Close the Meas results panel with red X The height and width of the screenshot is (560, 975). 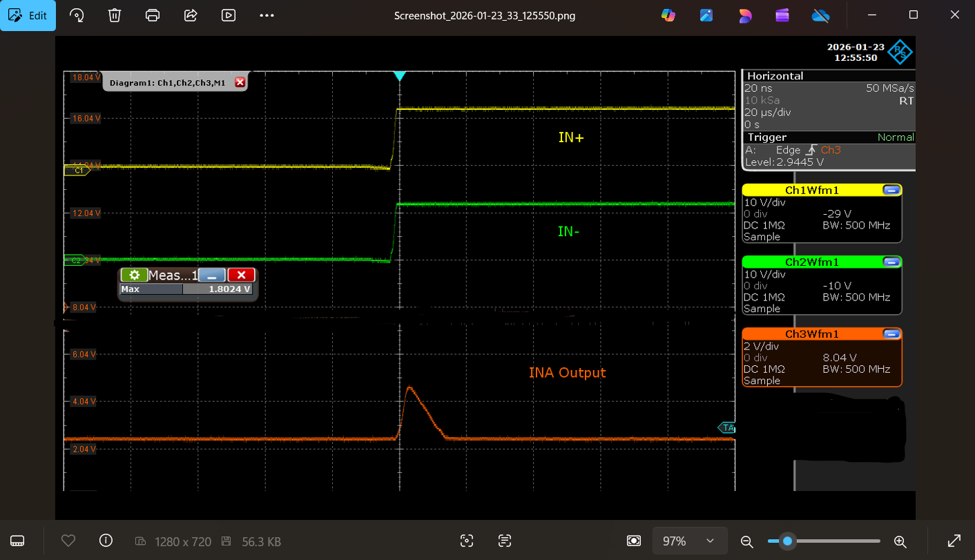[242, 275]
